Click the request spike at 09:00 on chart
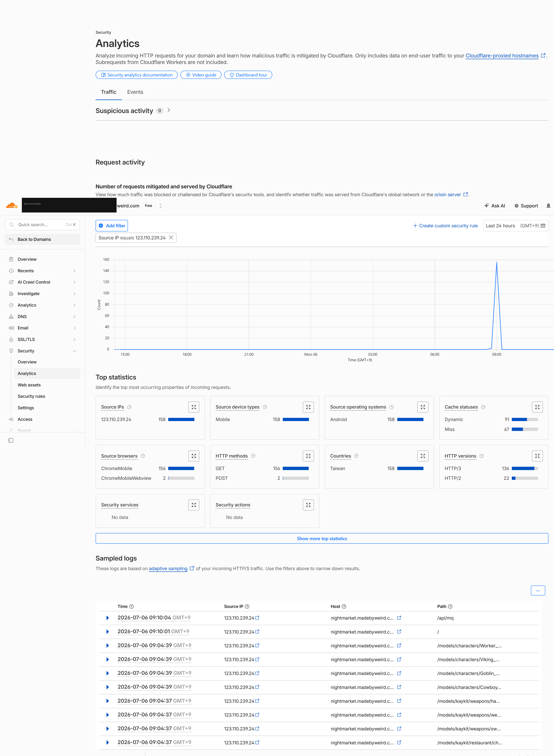 coord(496,262)
